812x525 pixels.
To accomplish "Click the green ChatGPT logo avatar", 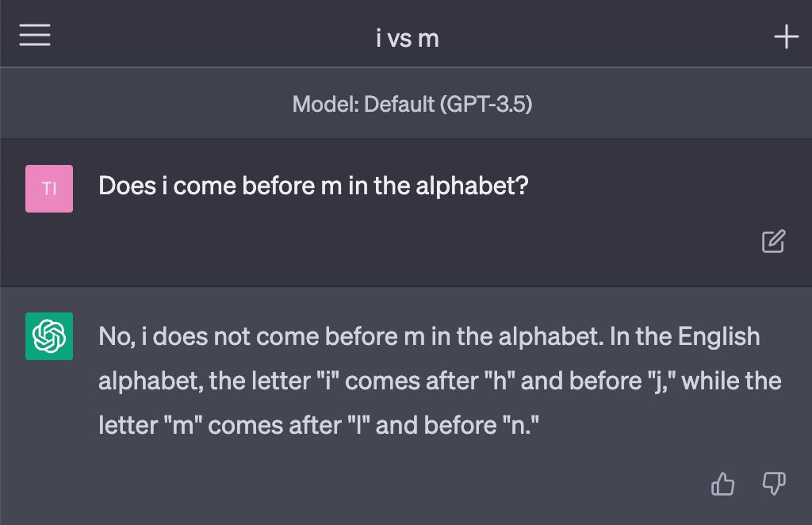I will tap(49, 336).
